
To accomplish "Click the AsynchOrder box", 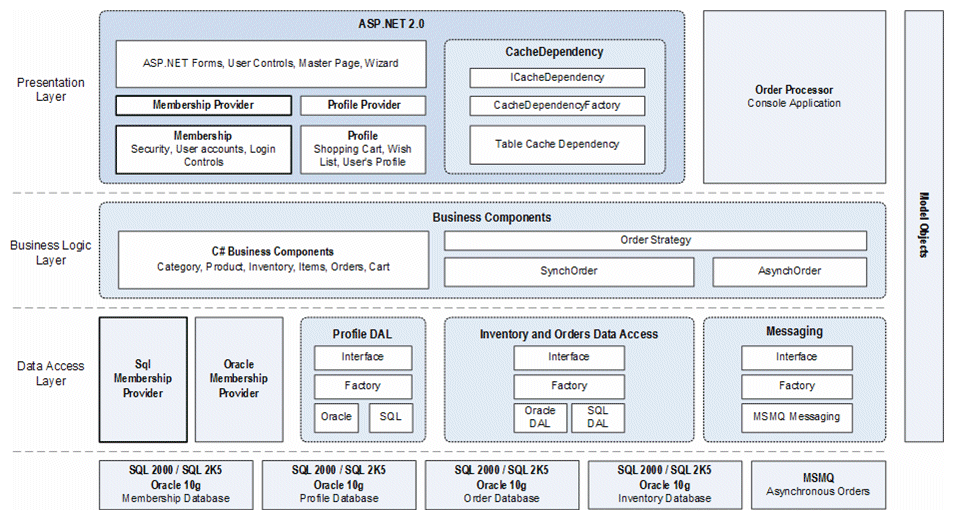I will tap(789, 272).
